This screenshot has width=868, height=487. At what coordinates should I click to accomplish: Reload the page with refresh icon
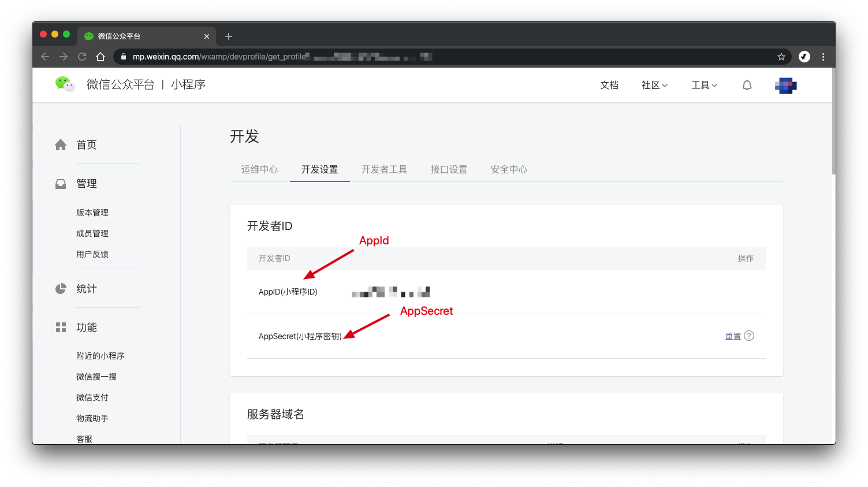82,57
